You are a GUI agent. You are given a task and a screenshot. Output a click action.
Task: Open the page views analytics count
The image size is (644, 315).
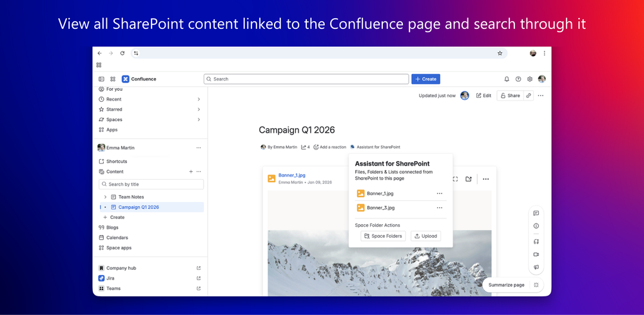[306, 147]
